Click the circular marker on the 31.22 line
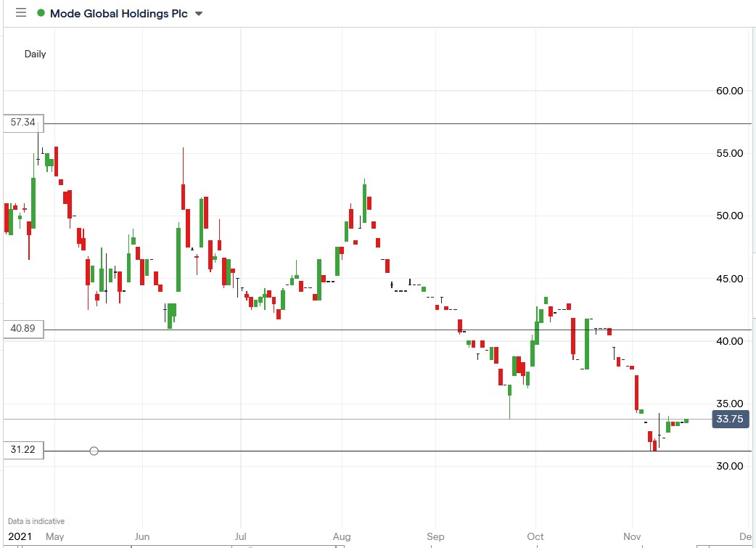 (x=94, y=451)
